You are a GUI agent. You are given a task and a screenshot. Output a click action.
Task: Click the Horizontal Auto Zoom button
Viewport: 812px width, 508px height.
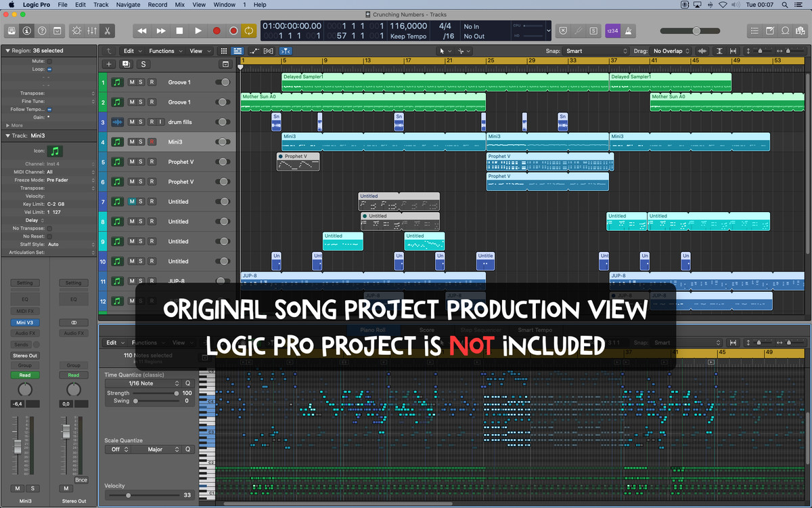click(734, 51)
